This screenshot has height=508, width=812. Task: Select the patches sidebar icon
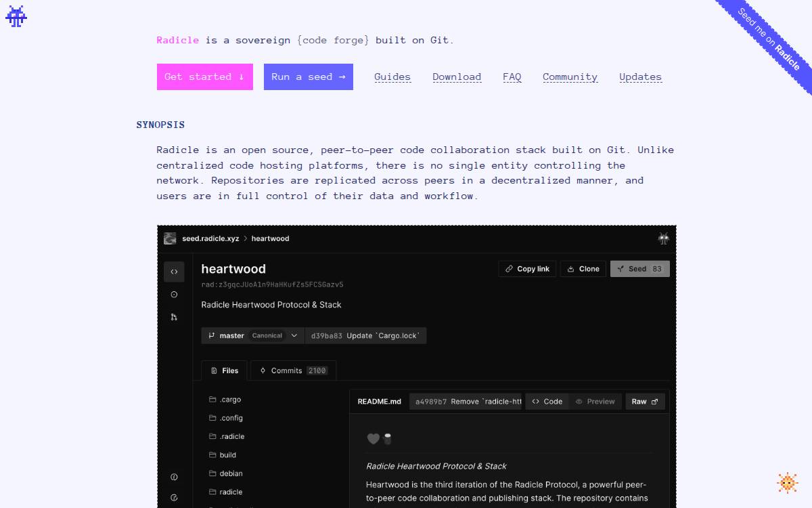point(174,317)
